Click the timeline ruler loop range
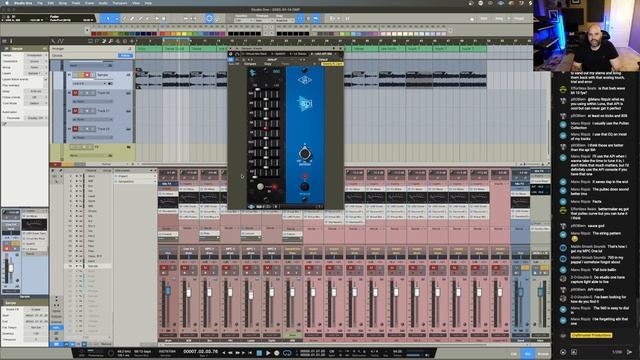Viewport: 640px width, 360px height. pos(176,40)
